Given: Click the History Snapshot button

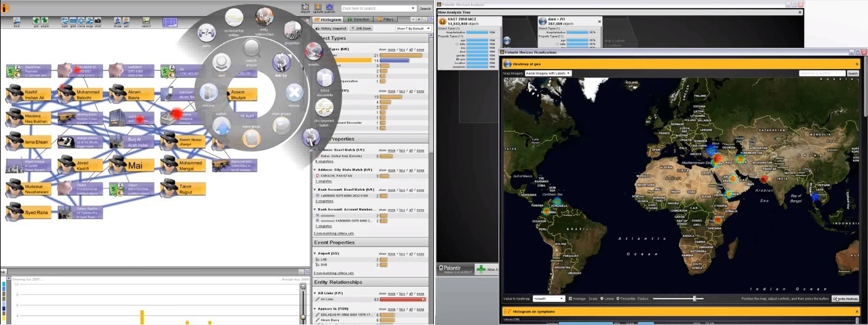Looking at the screenshot, I should pyautogui.click(x=332, y=28).
